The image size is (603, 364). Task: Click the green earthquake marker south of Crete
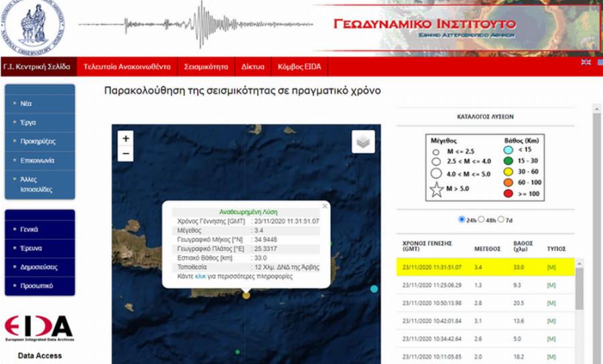(x=237, y=352)
